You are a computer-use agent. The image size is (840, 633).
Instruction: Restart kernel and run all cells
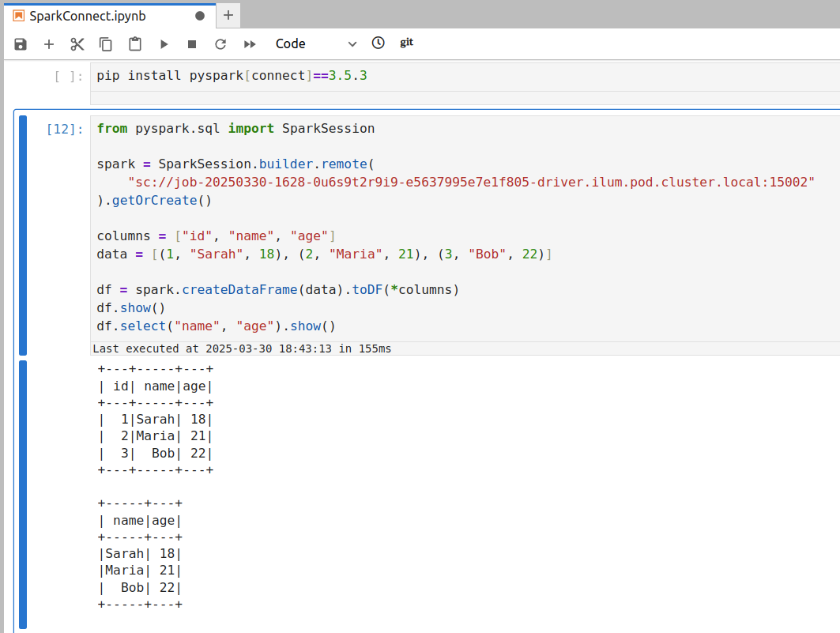click(248, 43)
